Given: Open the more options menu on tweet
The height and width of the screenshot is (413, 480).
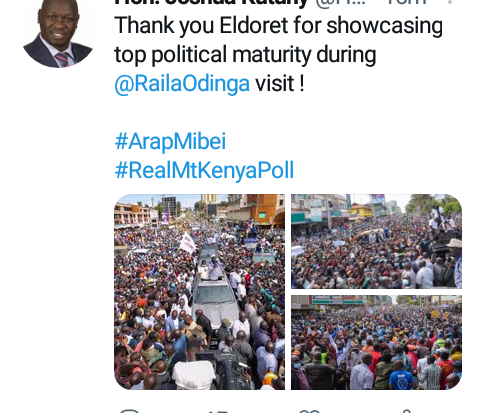Looking at the screenshot, I should point(451,2).
